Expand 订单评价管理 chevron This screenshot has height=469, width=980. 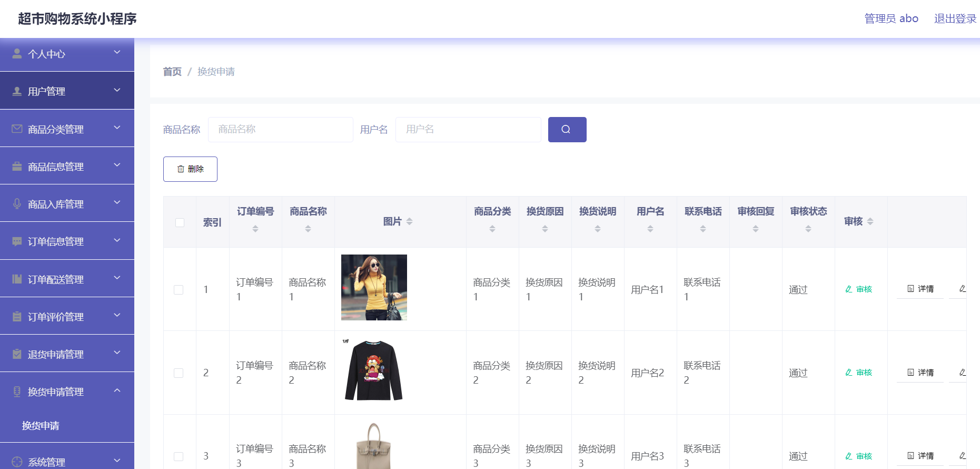coord(117,315)
